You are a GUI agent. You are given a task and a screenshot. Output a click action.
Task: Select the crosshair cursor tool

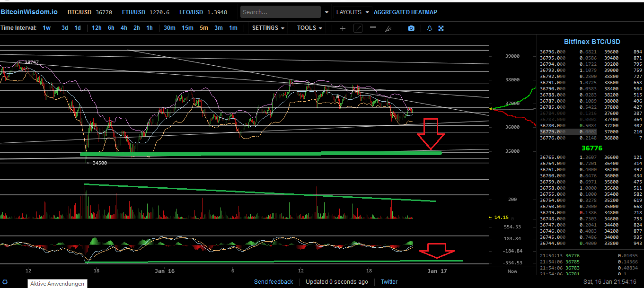point(343,28)
